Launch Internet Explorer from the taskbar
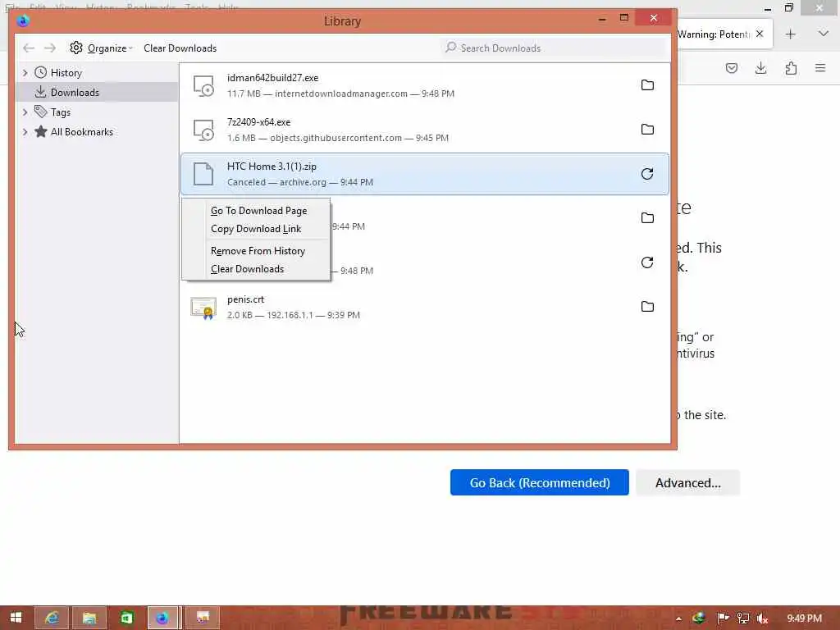This screenshot has width=840, height=630. point(52,619)
